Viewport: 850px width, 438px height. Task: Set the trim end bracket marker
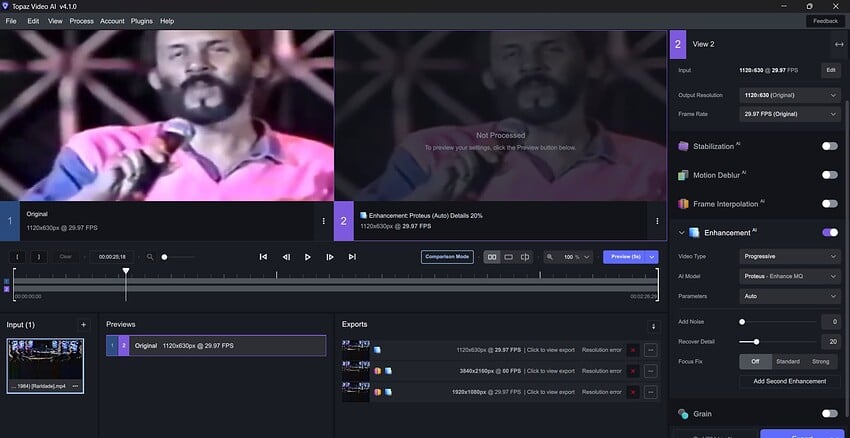pos(38,257)
